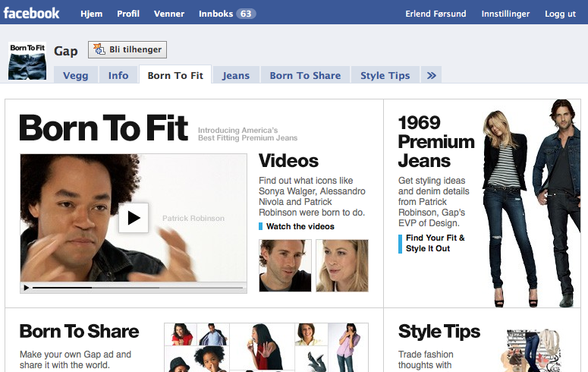Screen dimensions: 588x372
Task: Click the Born To Share photo collage
Action: (266, 347)
